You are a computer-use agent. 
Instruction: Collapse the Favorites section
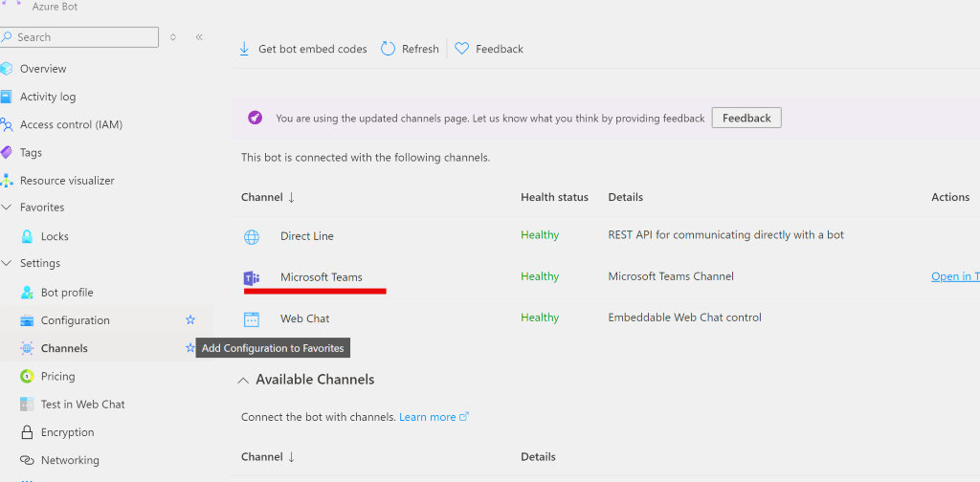tap(7, 208)
